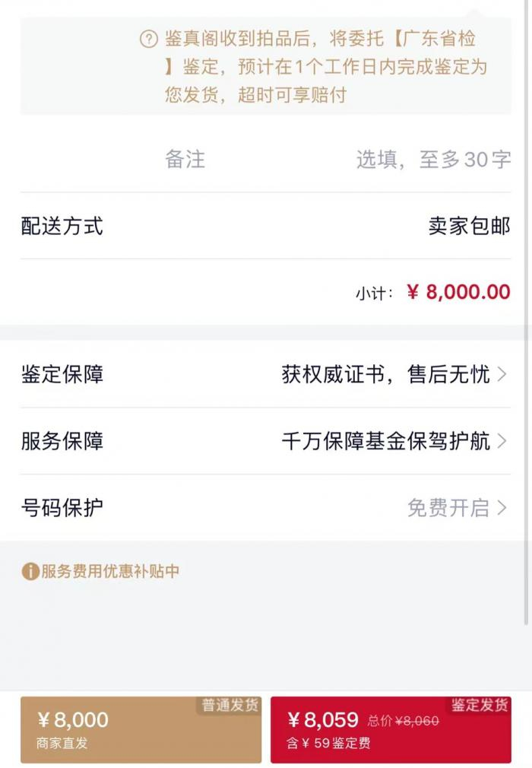The image size is (532, 768).
Task: Tap the 含¥59鉴定费 fee text
Action: (328, 744)
